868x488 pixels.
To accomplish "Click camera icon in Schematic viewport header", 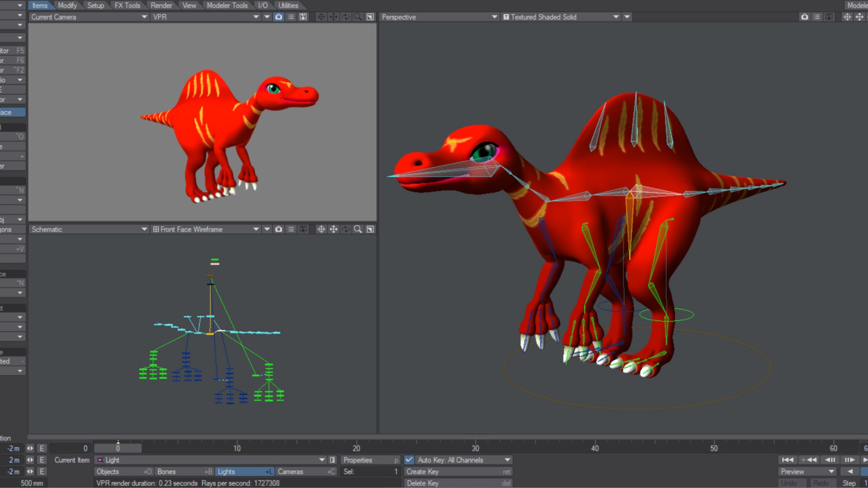I will click(279, 229).
